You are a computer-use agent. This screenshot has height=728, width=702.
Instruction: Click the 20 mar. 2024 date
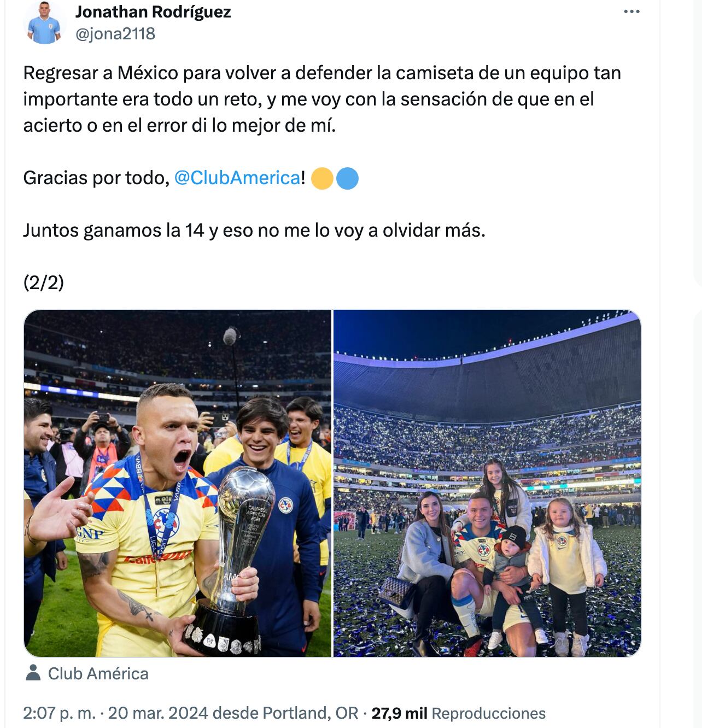pos(158,713)
